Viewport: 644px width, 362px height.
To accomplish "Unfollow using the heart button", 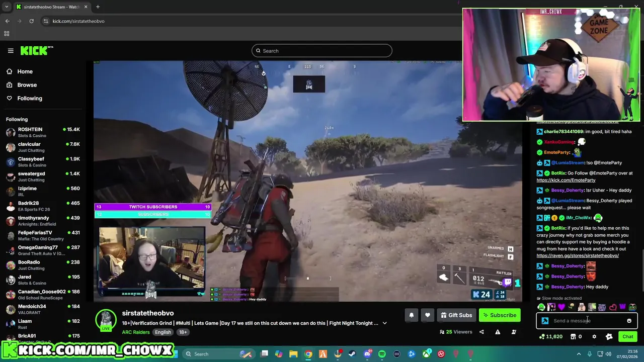I will (427, 315).
